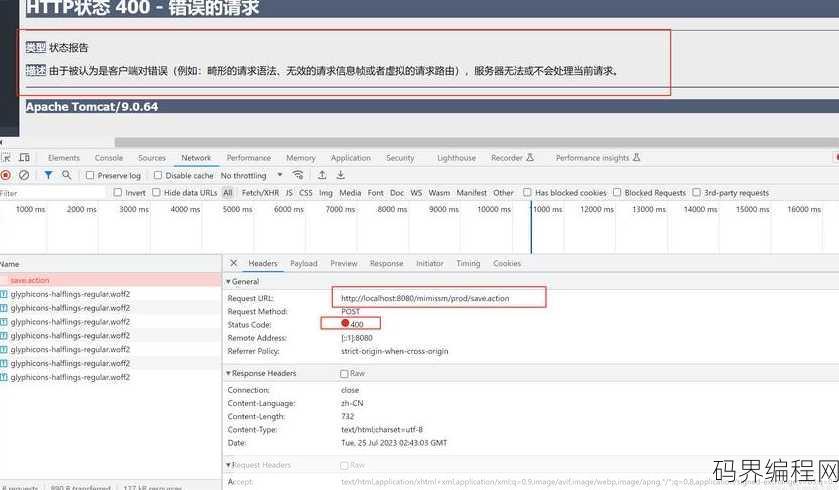Tick the Hide data URLs checkbox
The image size is (839, 490).
[156, 193]
